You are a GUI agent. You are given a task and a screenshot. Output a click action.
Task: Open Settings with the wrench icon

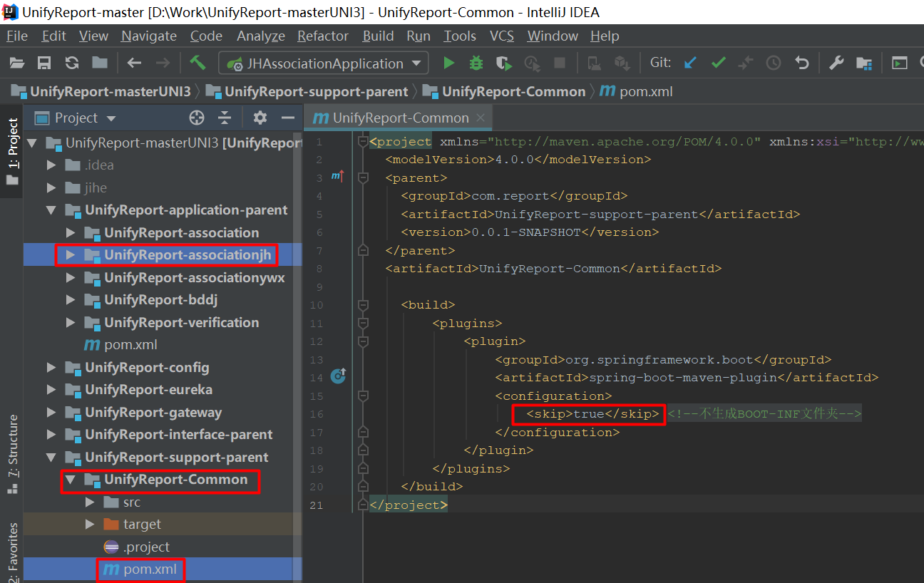pyautogui.click(x=836, y=63)
